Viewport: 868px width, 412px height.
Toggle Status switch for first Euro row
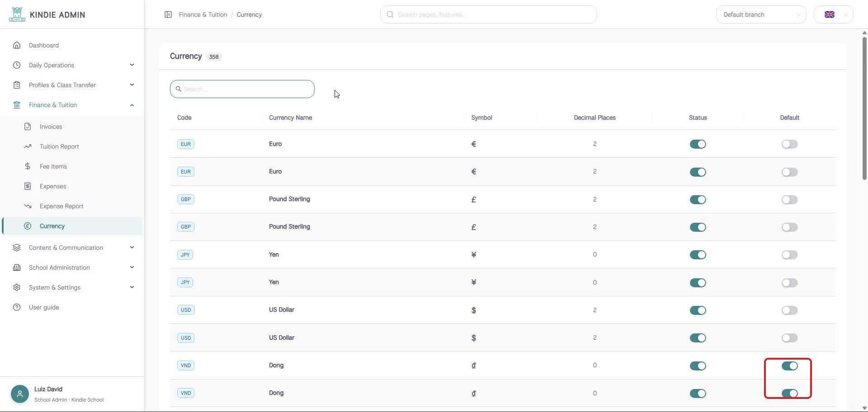[x=698, y=144]
